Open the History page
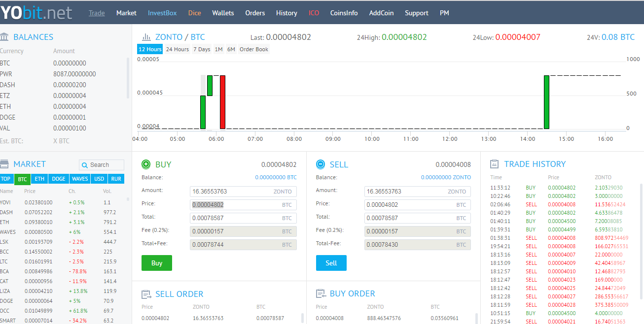Image resolution: width=644 pixels, height=324 pixels. point(286,13)
